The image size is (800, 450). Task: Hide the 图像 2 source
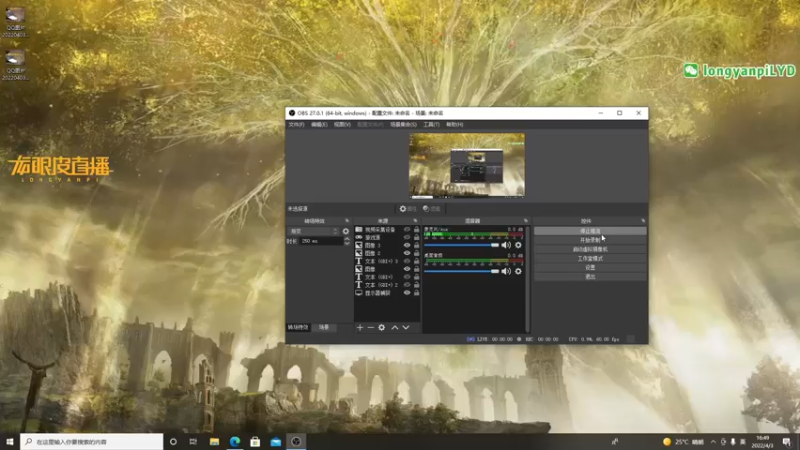[x=407, y=253]
